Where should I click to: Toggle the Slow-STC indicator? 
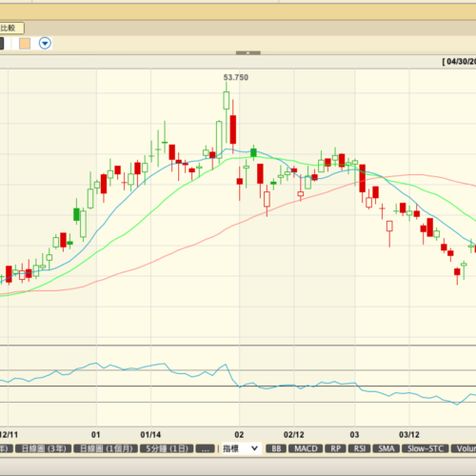[426, 448]
